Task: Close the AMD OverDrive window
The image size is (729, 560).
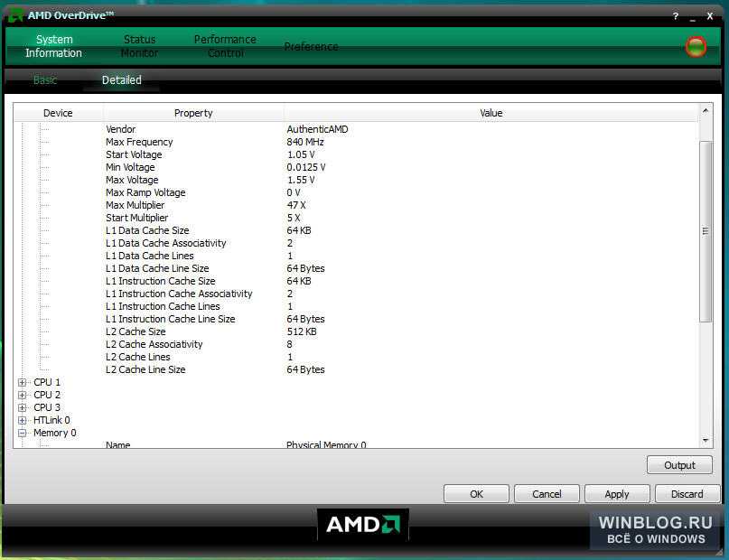Action: [709, 16]
